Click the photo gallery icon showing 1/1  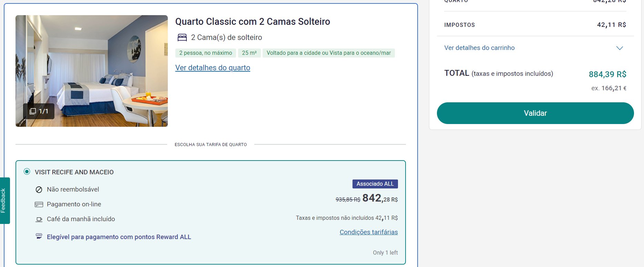pyautogui.click(x=33, y=111)
